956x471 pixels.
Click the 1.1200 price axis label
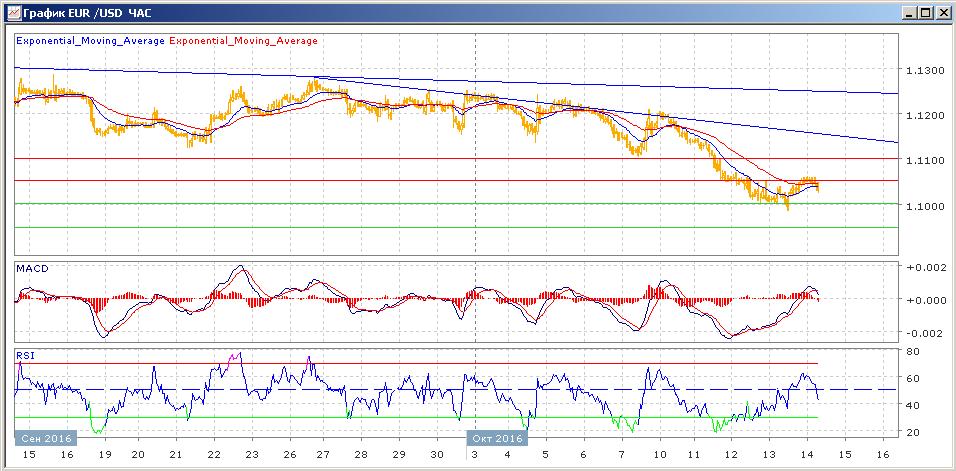[926, 115]
